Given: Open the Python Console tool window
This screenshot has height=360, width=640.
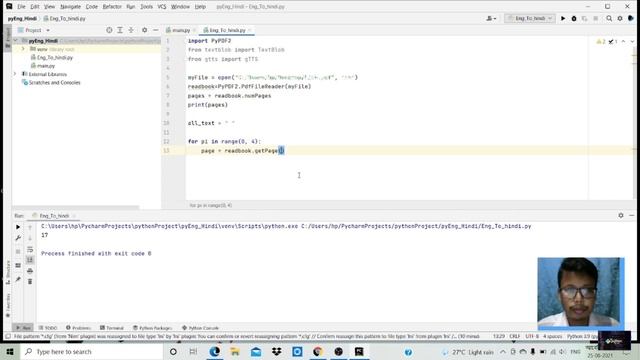Looking at the screenshot, I should click(200, 328).
